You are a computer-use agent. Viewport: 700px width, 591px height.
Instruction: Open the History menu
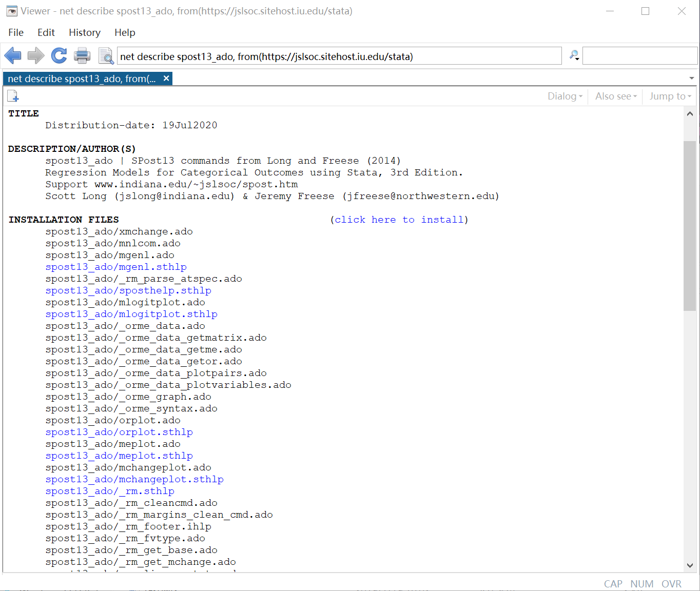click(84, 32)
